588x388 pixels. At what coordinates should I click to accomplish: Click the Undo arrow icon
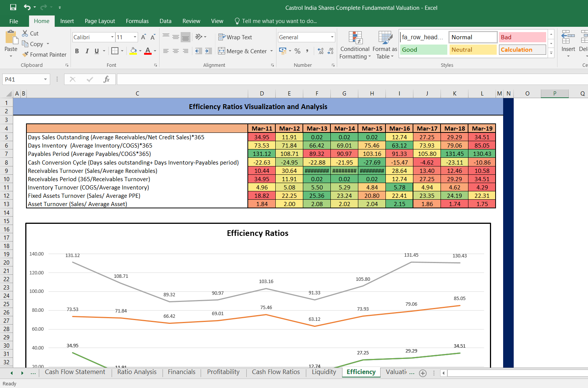click(x=27, y=7)
